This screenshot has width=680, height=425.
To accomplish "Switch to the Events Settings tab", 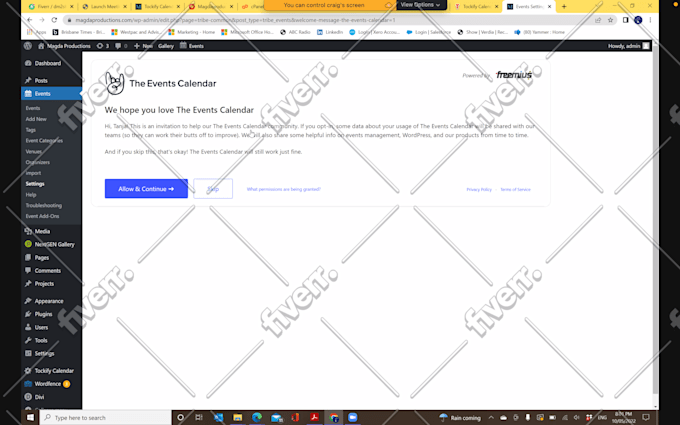I will (529, 7).
